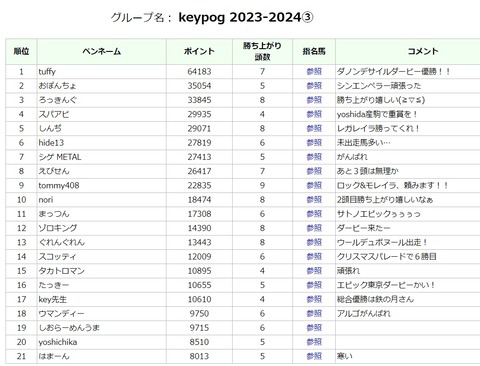Click comment レガレイラ勝ってくれ！
This screenshot has height=366, width=480.
click(x=378, y=128)
